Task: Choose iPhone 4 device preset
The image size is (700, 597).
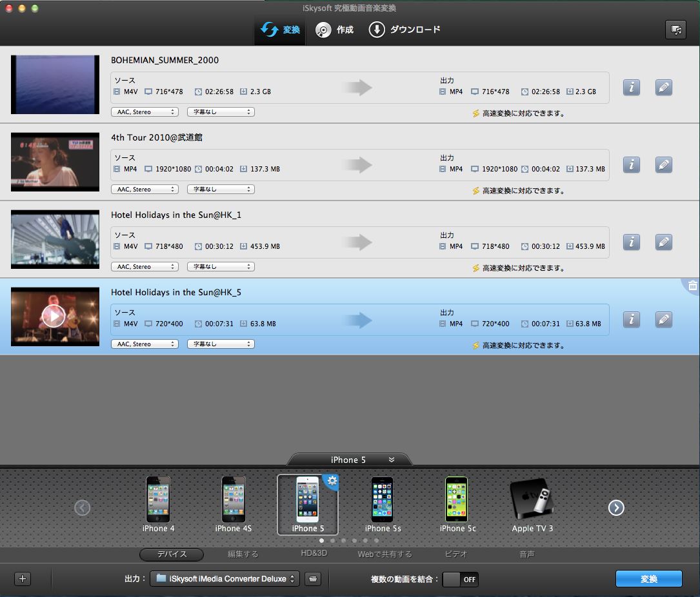Action: (x=158, y=504)
